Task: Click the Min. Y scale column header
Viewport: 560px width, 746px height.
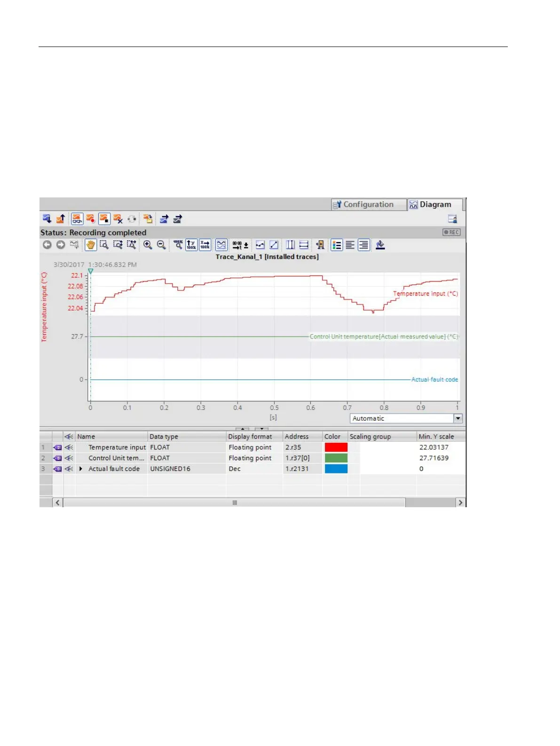Action: (441, 437)
